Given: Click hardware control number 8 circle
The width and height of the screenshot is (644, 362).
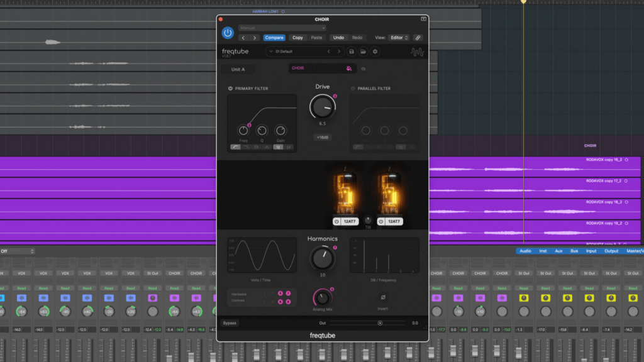Looking at the screenshot, I should point(288,302).
